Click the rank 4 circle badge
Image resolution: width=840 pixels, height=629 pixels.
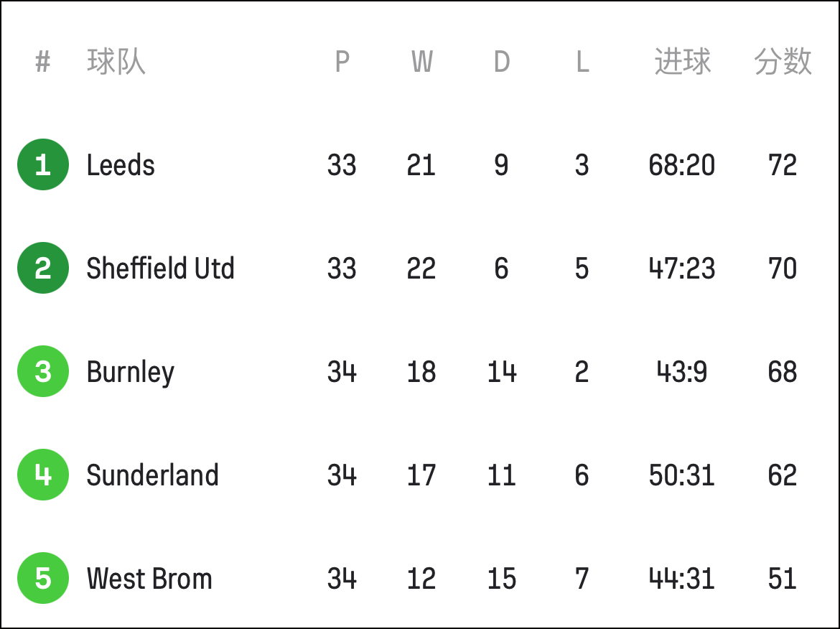[43, 475]
